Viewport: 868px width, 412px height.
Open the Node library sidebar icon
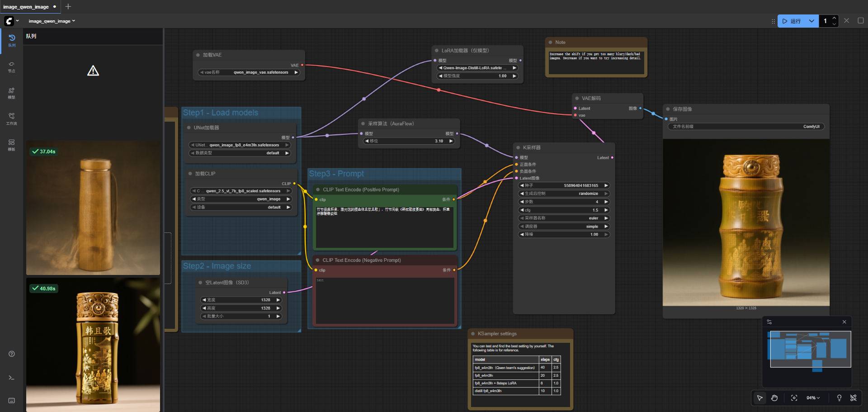pos(12,66)
